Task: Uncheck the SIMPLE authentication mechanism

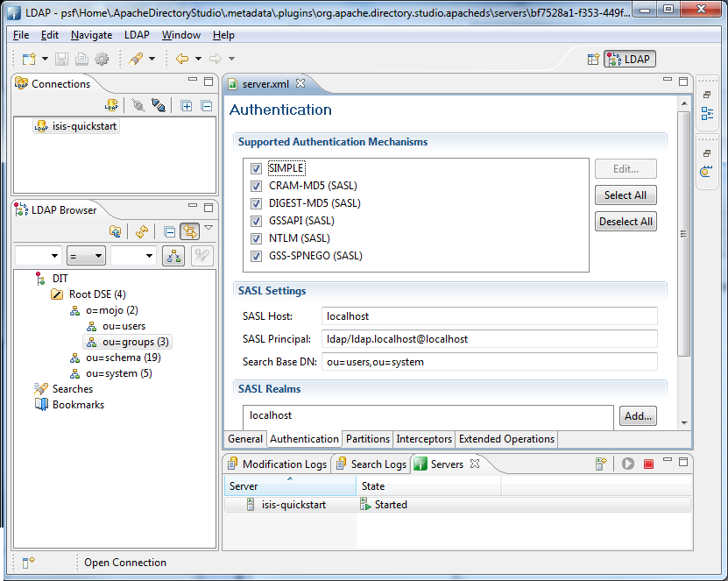Action: click(x=255, y=167)
